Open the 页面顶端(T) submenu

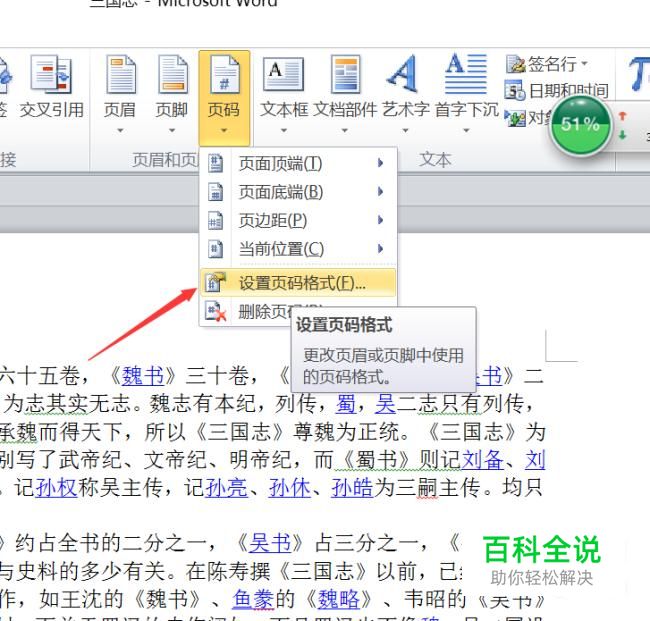[x=298, y=163]
